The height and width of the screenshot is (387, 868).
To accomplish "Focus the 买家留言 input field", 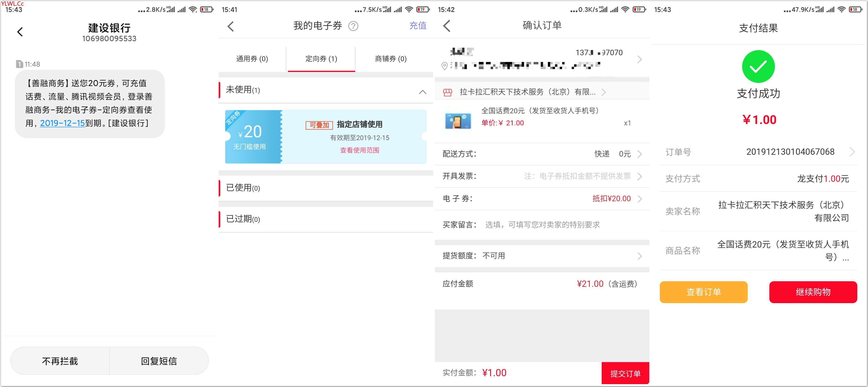I will point(543,225).
